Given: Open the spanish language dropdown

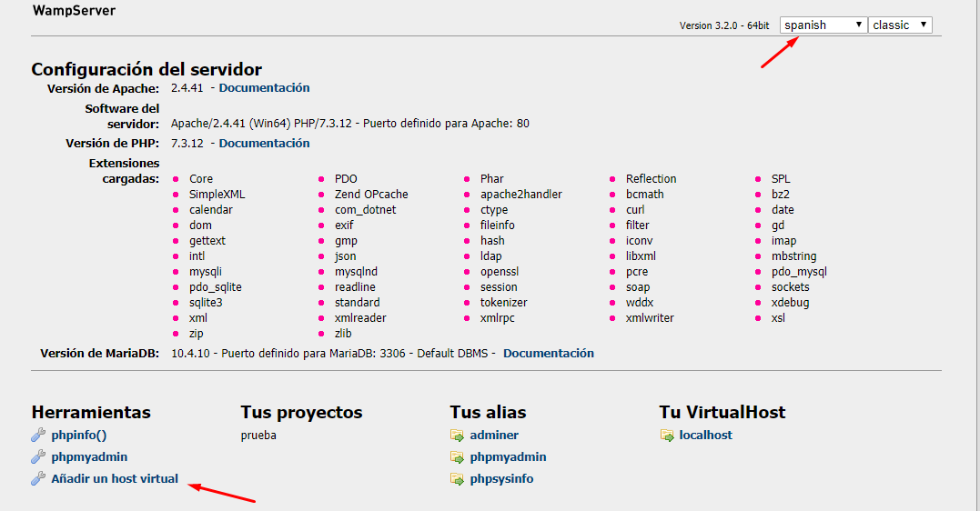Looking at the screenshot, I should tap(823, 25).
